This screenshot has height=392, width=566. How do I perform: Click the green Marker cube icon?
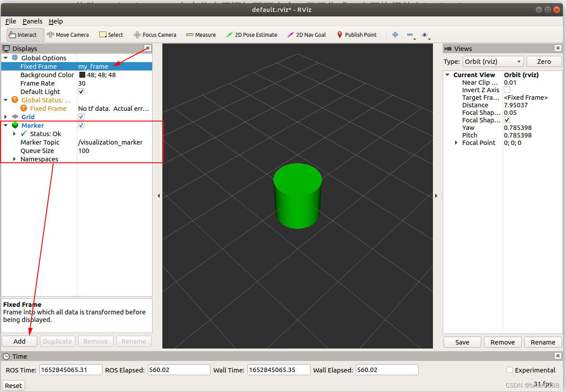pyautogui.click(x=15, y=125)
